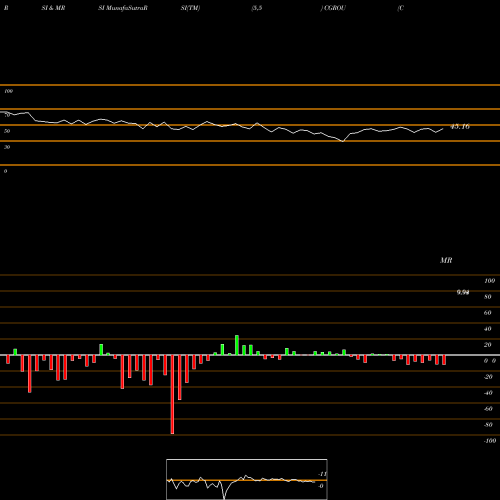Click the MR axis label 20

coord(488,345)
